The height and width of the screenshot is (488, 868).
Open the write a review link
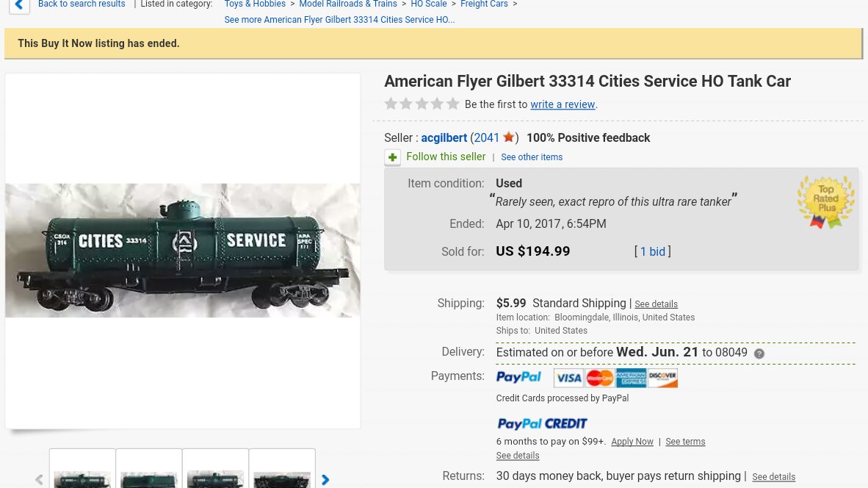pyautogui.click(x=563, y=104)
